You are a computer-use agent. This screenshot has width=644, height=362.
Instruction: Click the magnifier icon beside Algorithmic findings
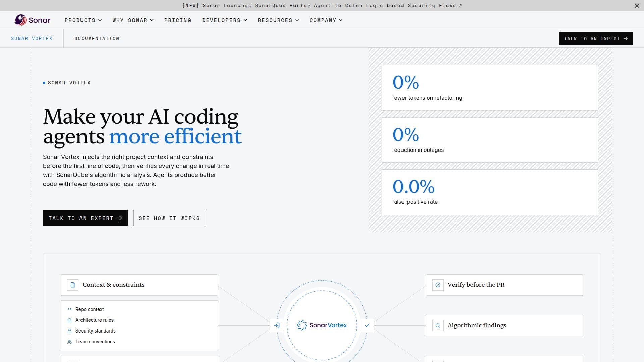[438, 325]
